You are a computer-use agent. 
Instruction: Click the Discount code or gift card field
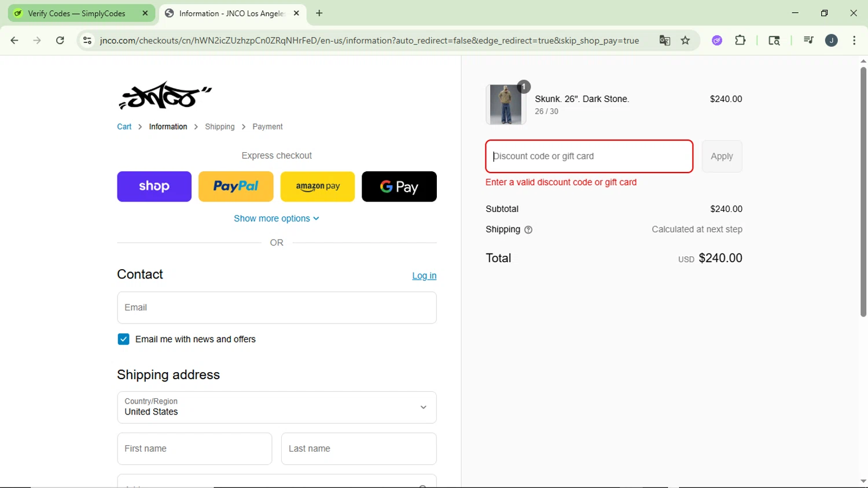(589, 156)
